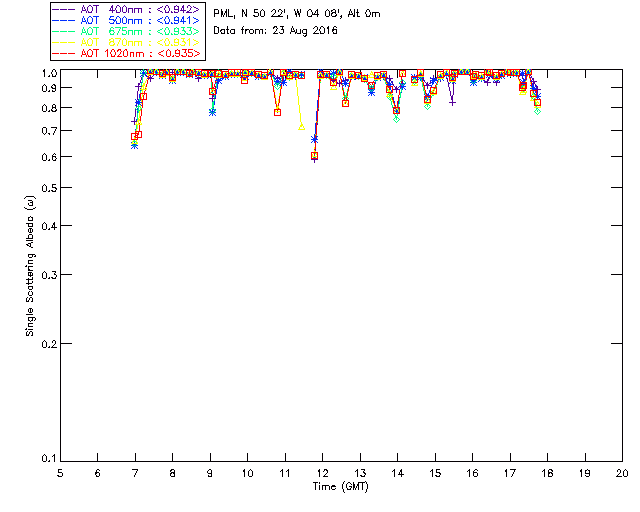Click the y-axis label 0.6
640x512 pixels.
coord(49,157)
